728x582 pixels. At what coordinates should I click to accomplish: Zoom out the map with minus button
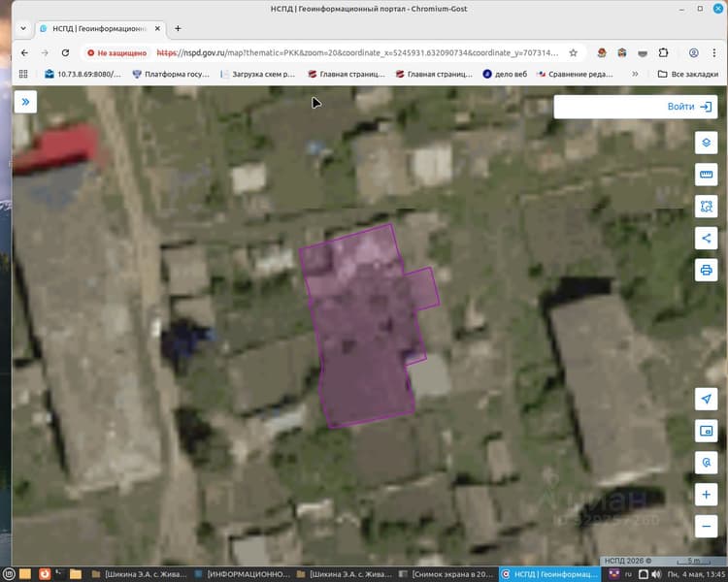(x=706, y=527)
